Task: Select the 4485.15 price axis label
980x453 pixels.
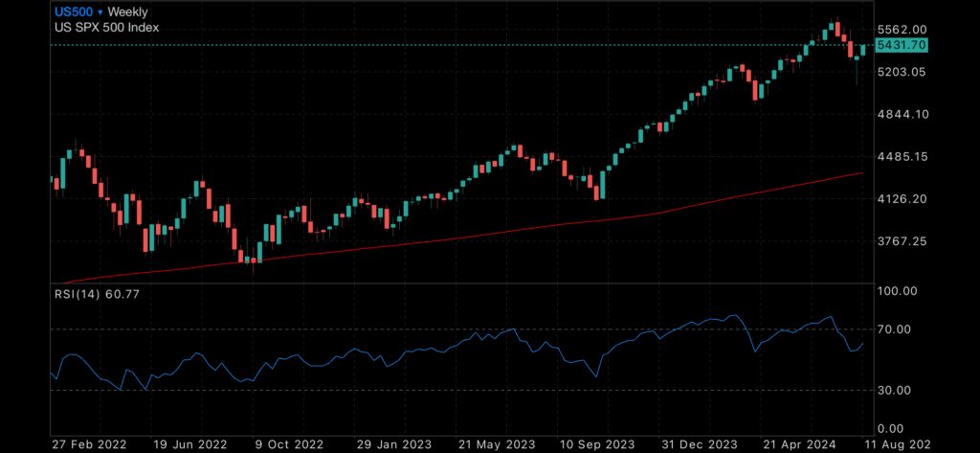Action: tap(902, 156)
